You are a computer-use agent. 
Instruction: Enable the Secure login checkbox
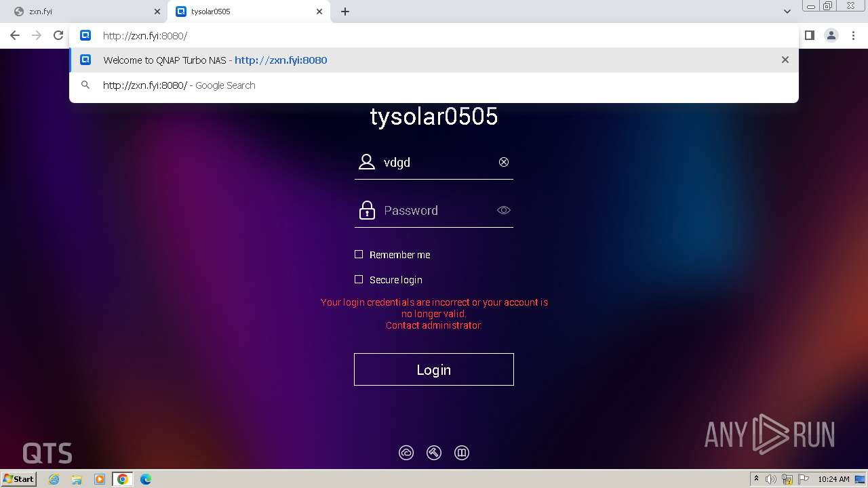coord(359,279)
